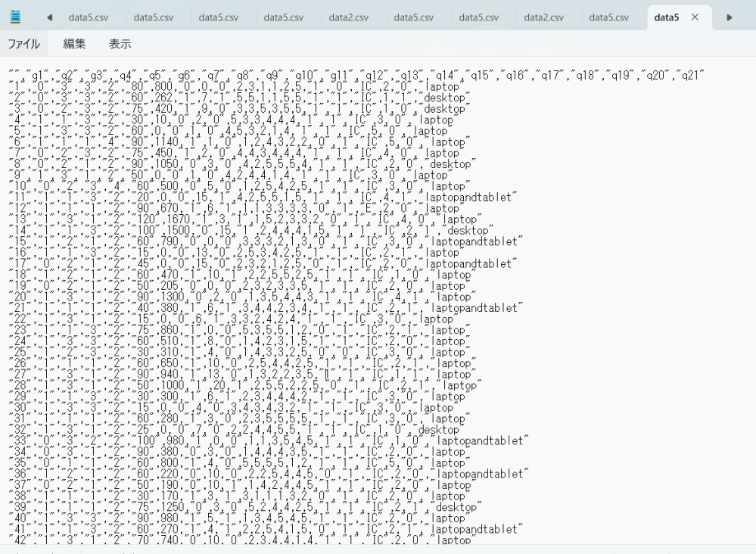Select the leftmost data5.csv tab
This screenshot has height=554, width=756.
click(x=89, y=17)
